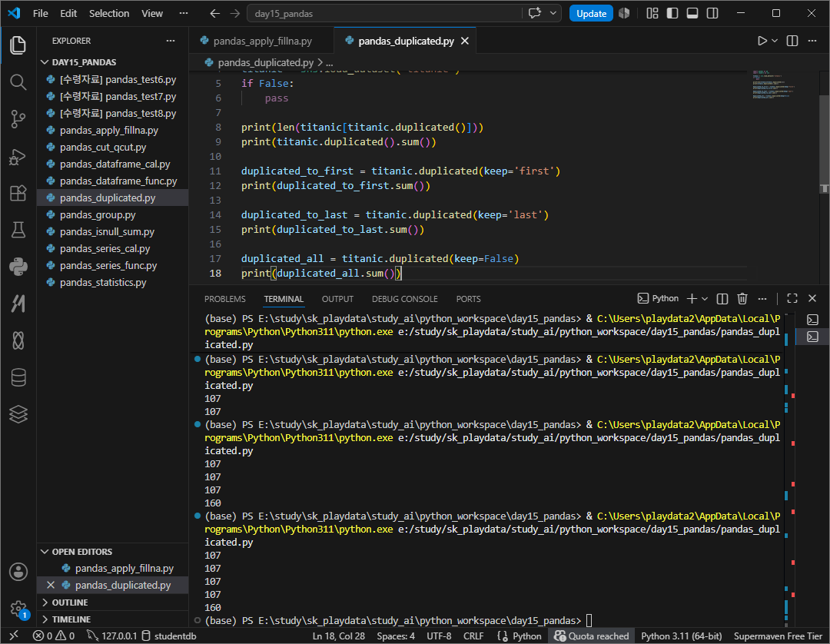Open the database cylinder icon view
The image size is (830, 644).
tap(18, 377)
